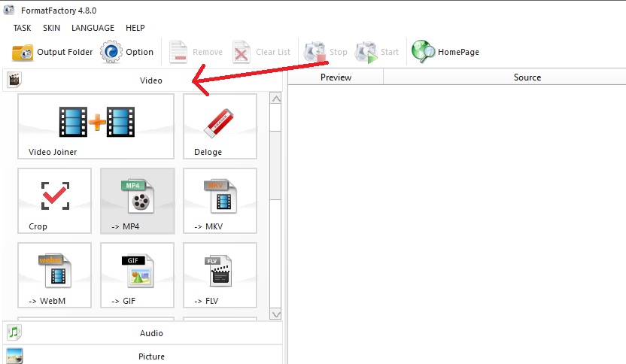Click the scroll up arrow in video list

[275, 99]
